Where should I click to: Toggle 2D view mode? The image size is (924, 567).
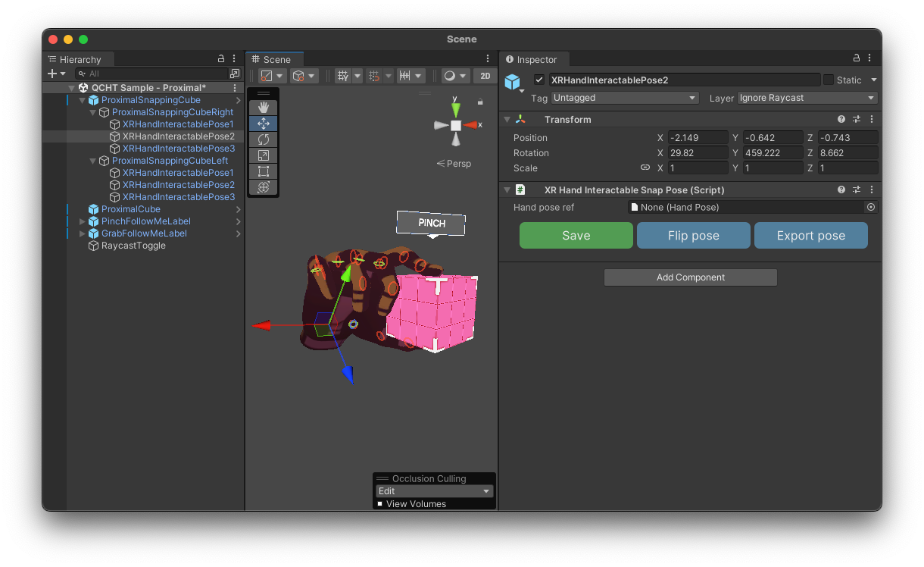coord(485,76)
